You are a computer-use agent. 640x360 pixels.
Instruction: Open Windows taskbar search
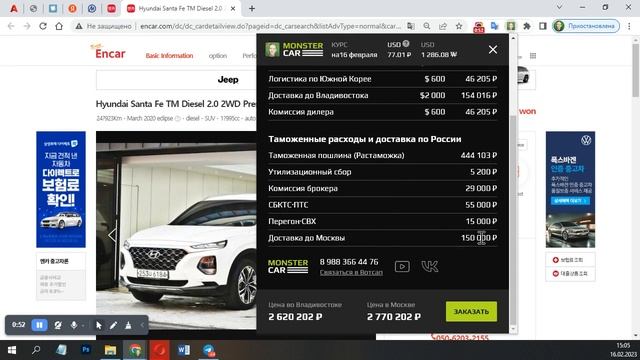[36, 350]
